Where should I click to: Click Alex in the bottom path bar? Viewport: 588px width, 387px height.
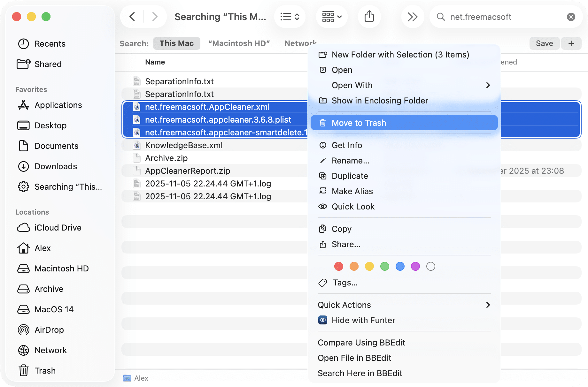tap(136, 378)
